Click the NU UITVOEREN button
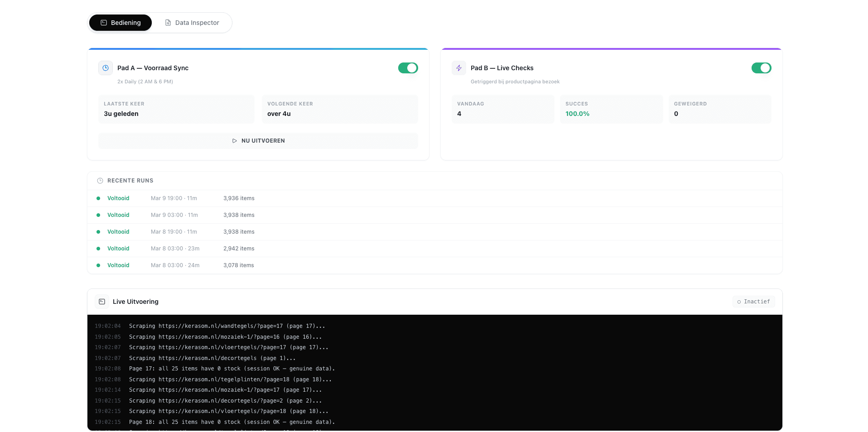 [x=258, y=140]
